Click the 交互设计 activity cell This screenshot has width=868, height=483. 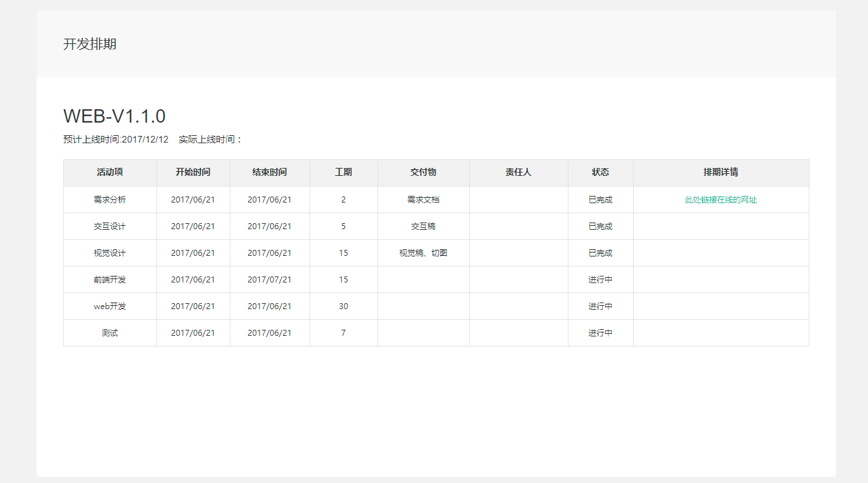(x=110, y=227)
